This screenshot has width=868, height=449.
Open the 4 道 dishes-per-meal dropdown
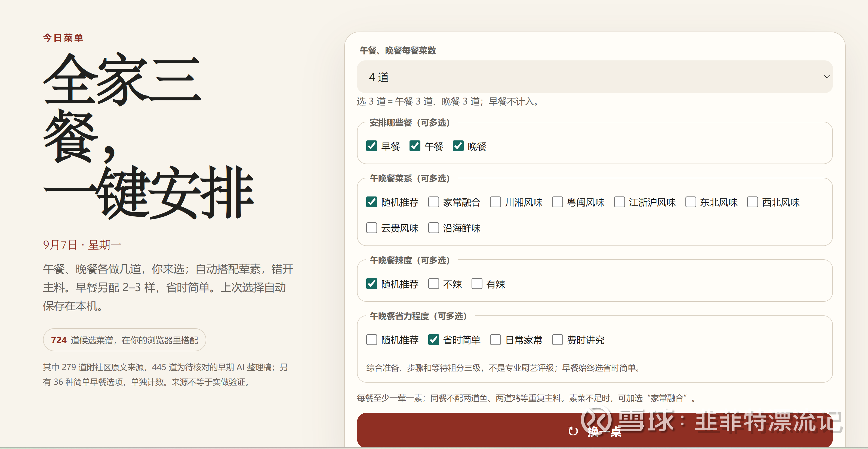[x=594, y=77]
